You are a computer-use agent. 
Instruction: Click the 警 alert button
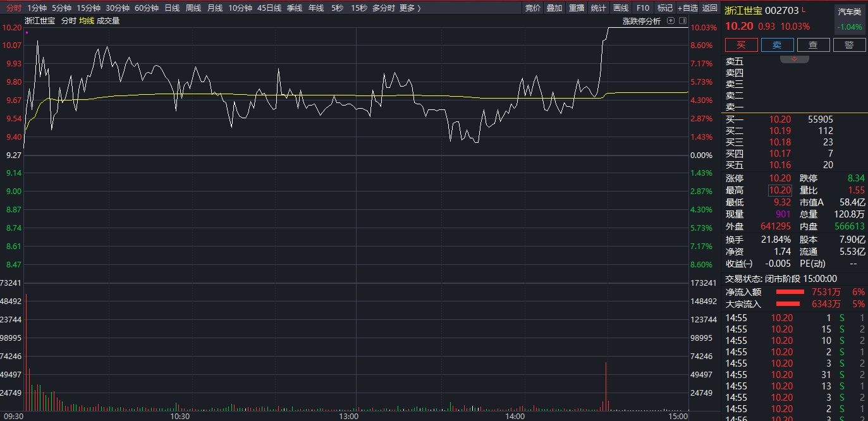pos(849,45)
